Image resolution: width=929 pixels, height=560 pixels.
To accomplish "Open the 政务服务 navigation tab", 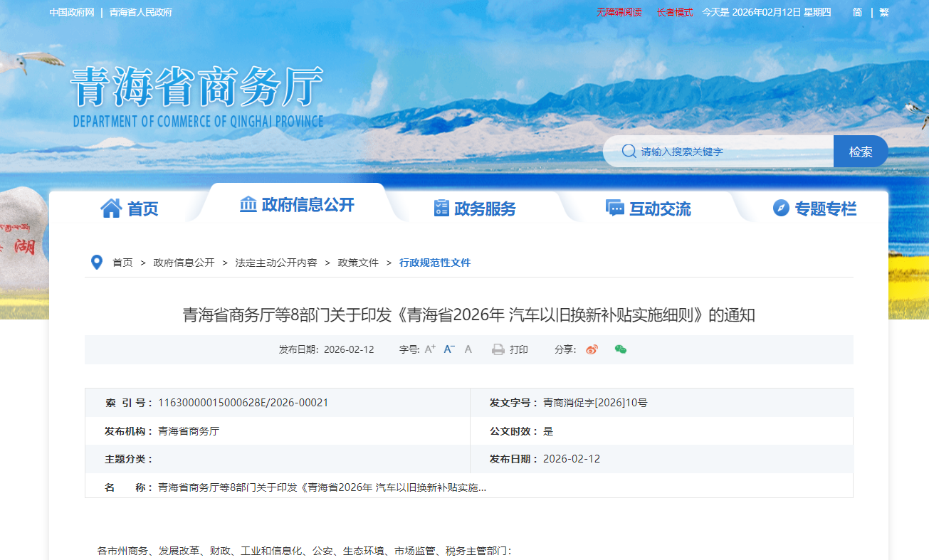I will [x=475, y=208].
